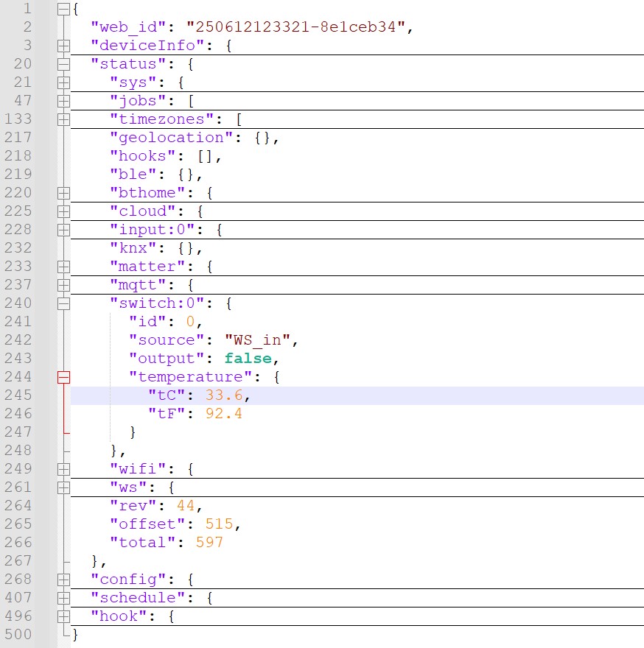The width and height of the screenshot is (644, 648).
Task: Click the rev value 44
Action: 186,506
